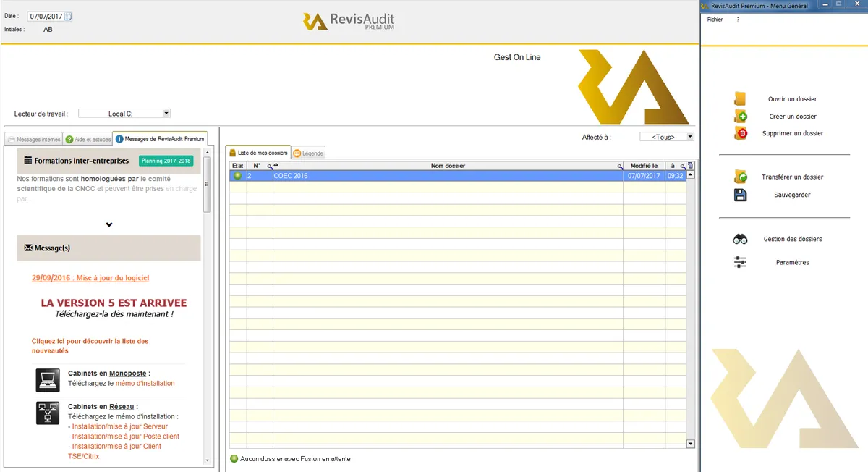Select the Liste de mes dossiers tab

point(258,152)
